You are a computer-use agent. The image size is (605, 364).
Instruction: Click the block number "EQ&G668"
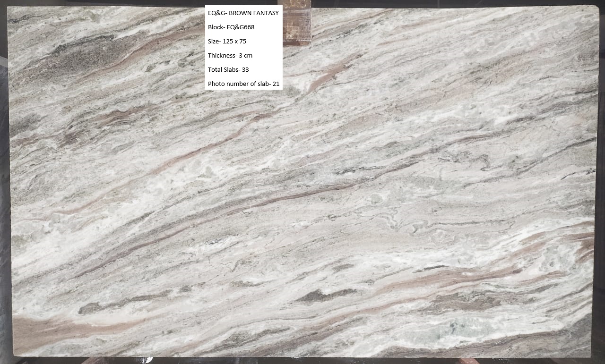tap(241, 27)
